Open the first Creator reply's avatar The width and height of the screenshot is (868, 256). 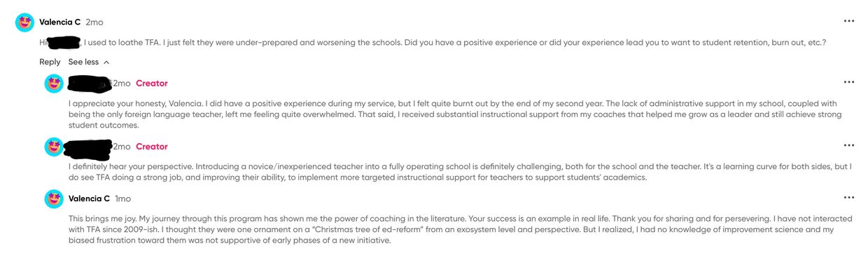point(54,83)
